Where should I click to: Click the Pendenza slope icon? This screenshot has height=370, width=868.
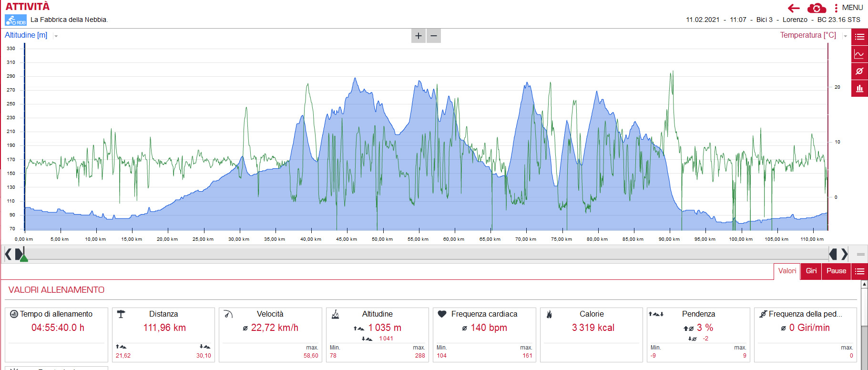pyautogui.click(x=656, y=314)
